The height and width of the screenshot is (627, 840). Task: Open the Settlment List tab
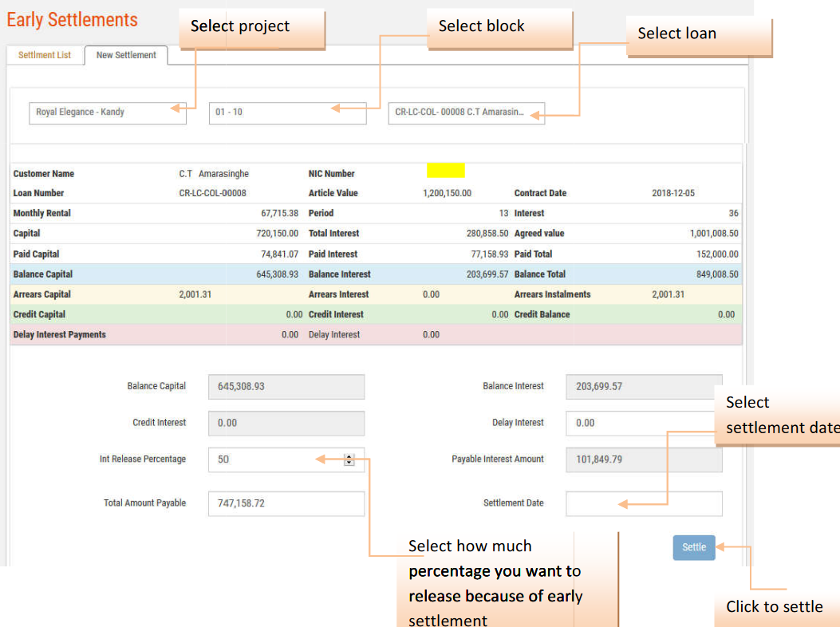point(45,55)
